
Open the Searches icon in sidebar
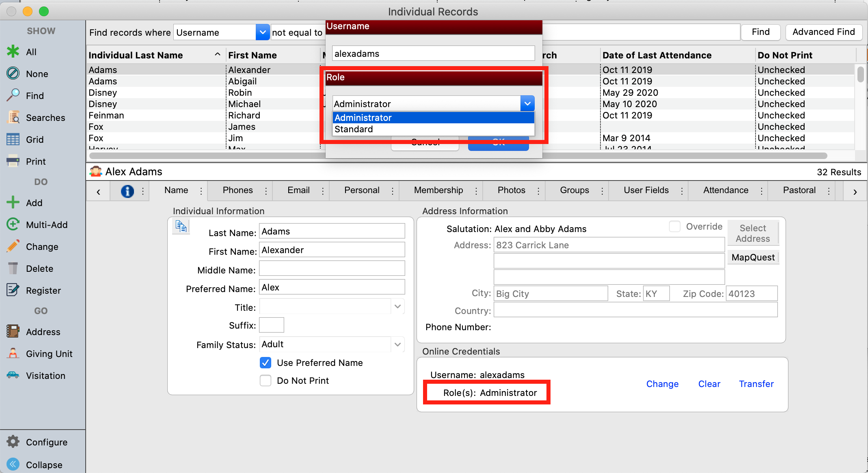point(13,117)
